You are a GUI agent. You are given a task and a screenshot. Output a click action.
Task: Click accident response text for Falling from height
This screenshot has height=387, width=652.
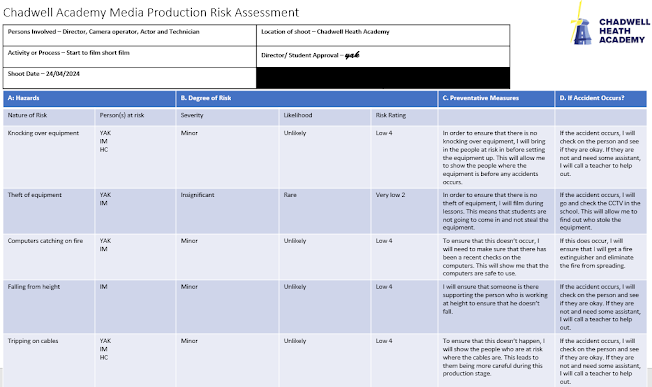click(600, 307)
